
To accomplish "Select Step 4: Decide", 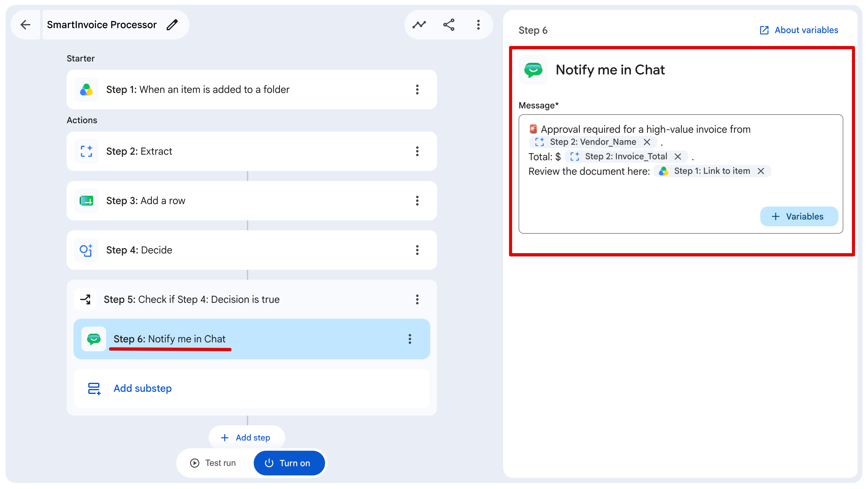I will click(252, 250).
